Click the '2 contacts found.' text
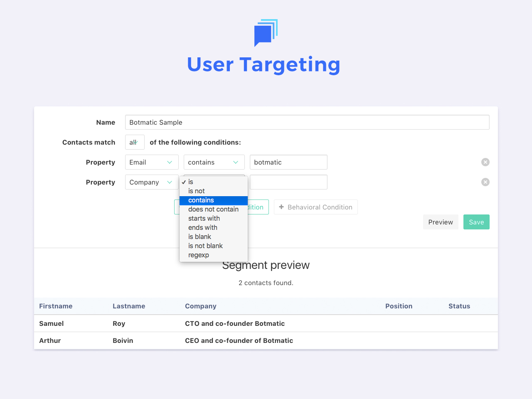The width and height of the screenshot is (532, 399). coord(266,283)
